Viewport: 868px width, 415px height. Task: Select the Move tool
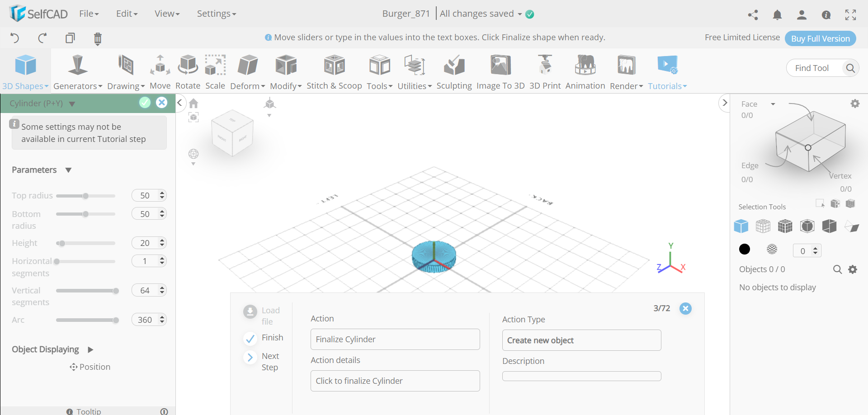point(160,72)
